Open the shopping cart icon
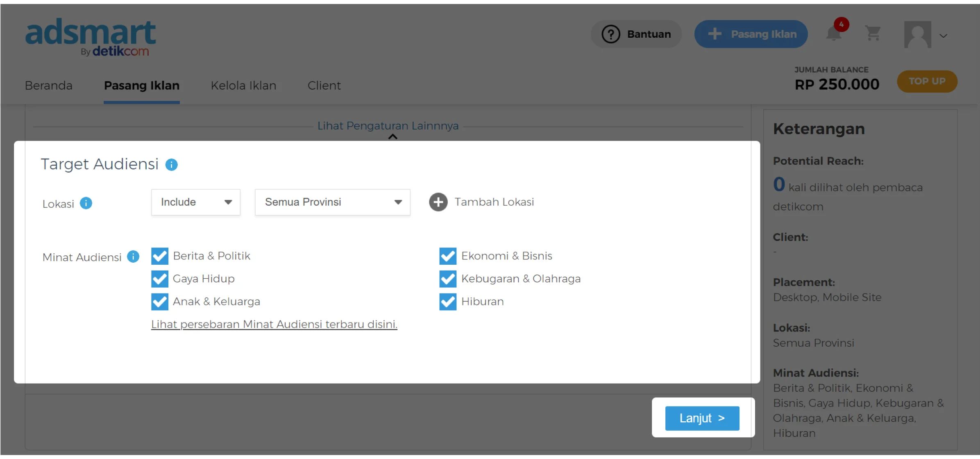The image size is (980, 459). point(873,34)
